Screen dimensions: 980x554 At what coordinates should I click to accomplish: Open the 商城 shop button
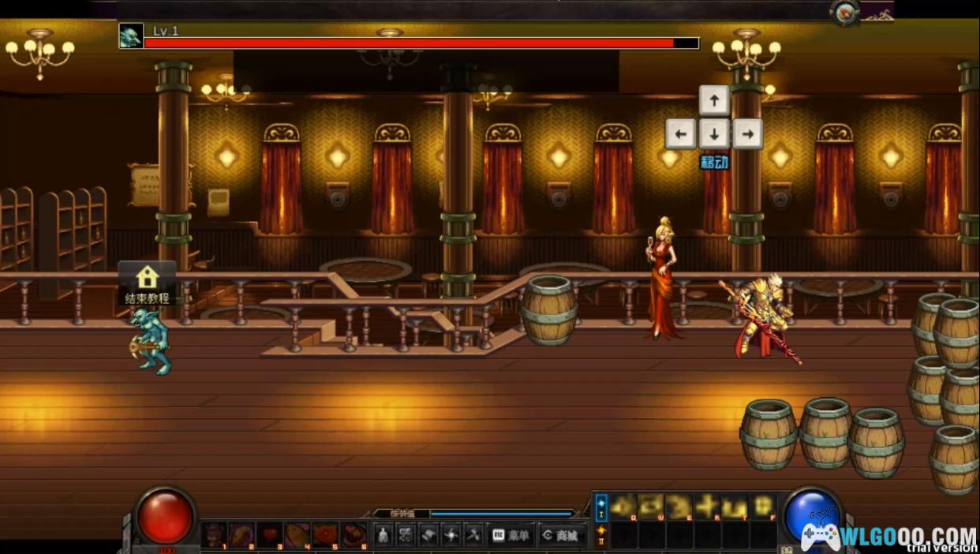561,535
